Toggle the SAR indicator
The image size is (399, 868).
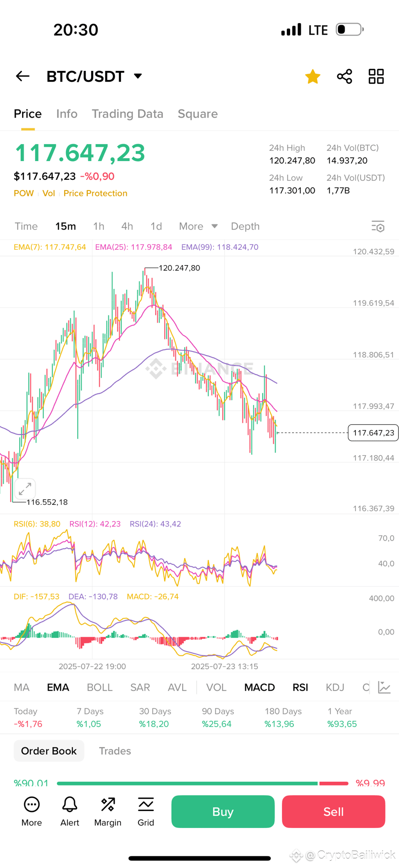140,687
